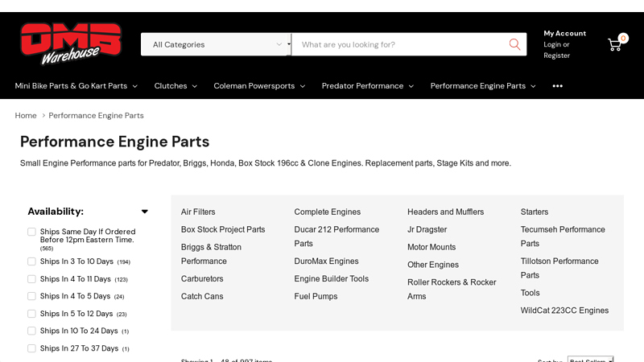
Task: Open Carburetors category
Action: [202, 278]
